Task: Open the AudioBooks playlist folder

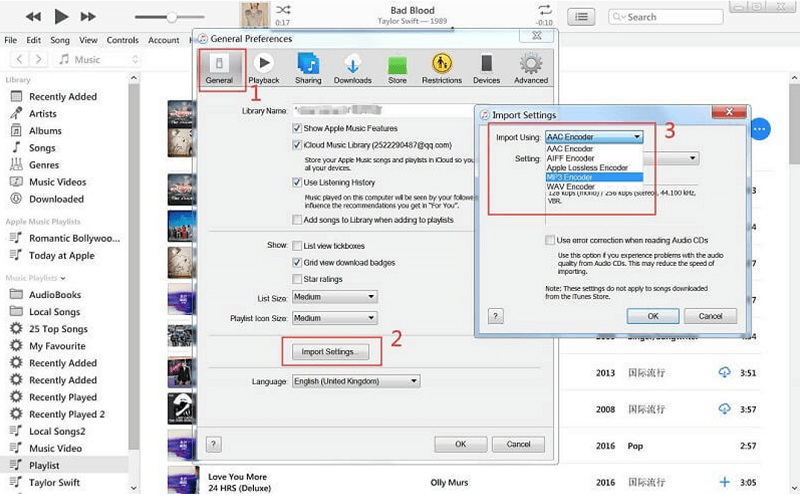Action: click(x=55, y=295)
